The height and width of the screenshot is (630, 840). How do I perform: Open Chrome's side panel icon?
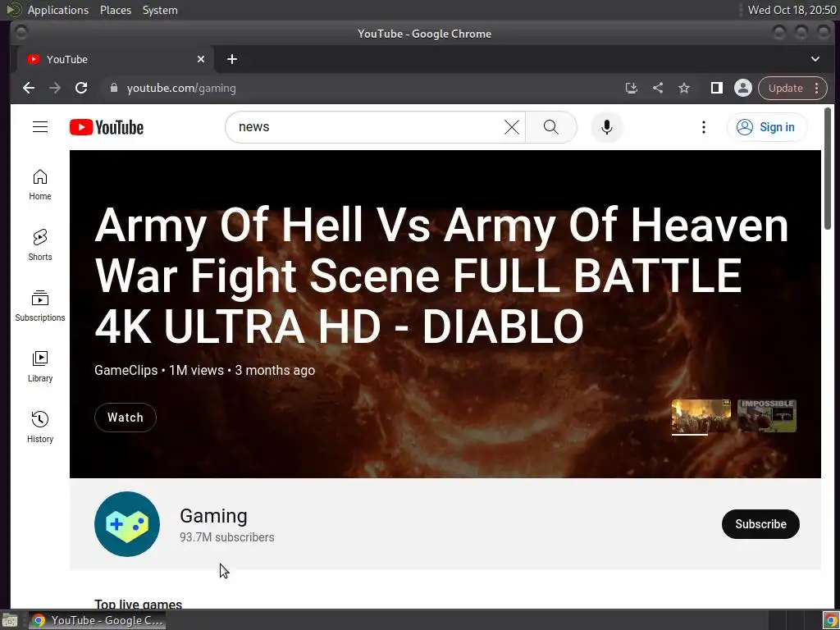pos(716,88)
